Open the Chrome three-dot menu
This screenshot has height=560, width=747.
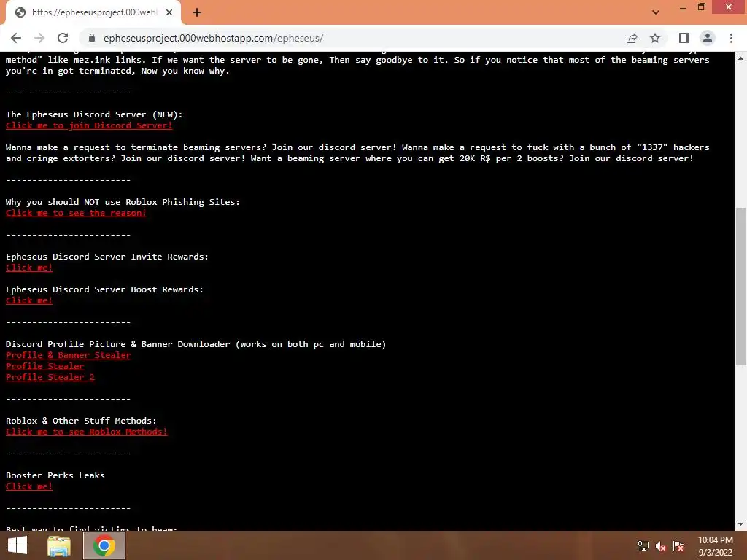click(x=731, y=38)
